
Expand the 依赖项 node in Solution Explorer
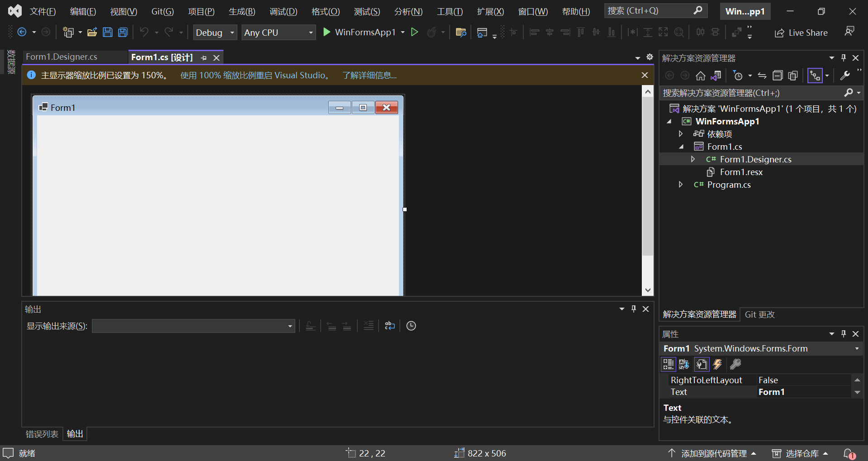tap(681, 133)
